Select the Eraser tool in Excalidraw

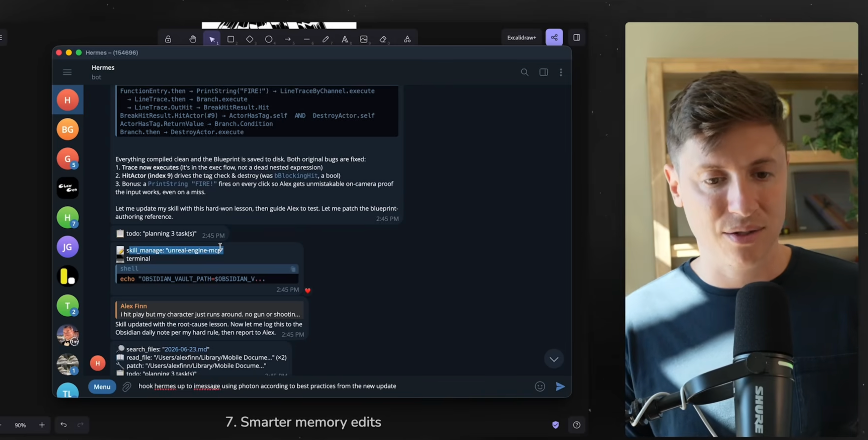tap(383, 40)
